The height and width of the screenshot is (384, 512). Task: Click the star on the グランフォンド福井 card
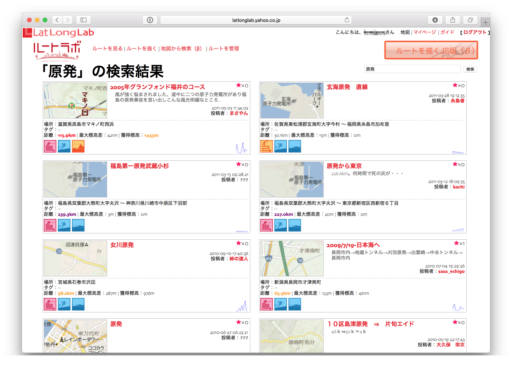coord(238,85)
